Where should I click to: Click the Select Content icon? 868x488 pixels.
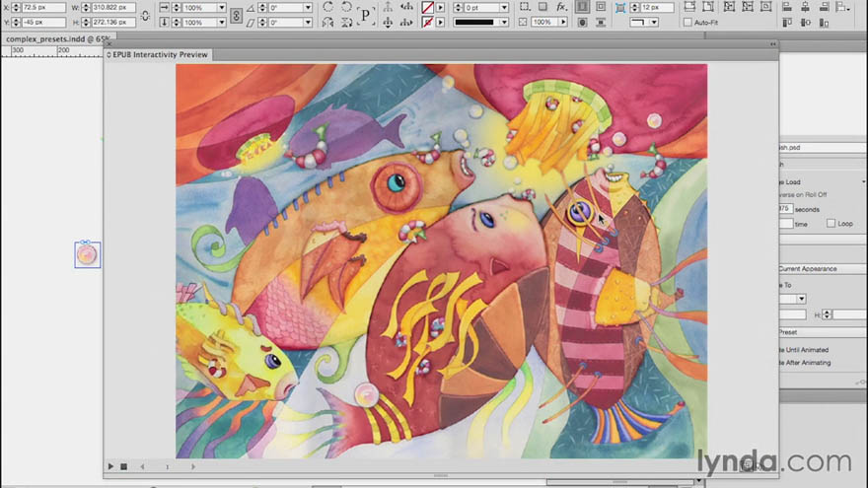[388, 23]
